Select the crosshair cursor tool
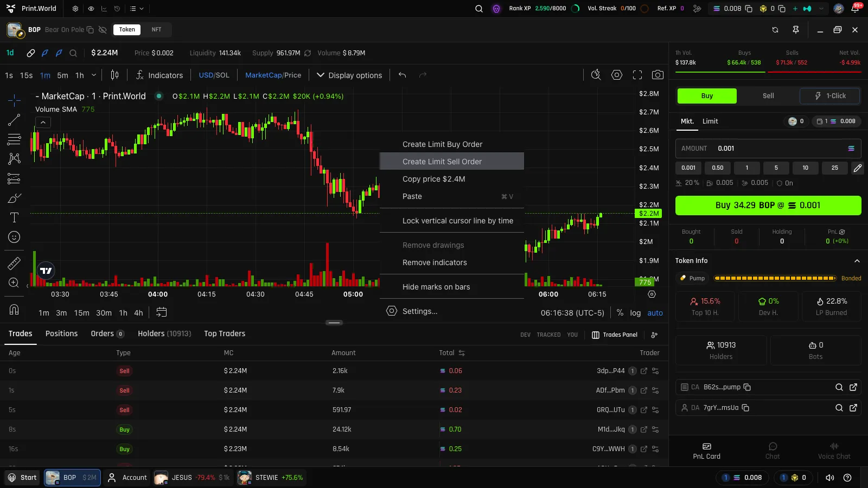 (x=14, y=100)
